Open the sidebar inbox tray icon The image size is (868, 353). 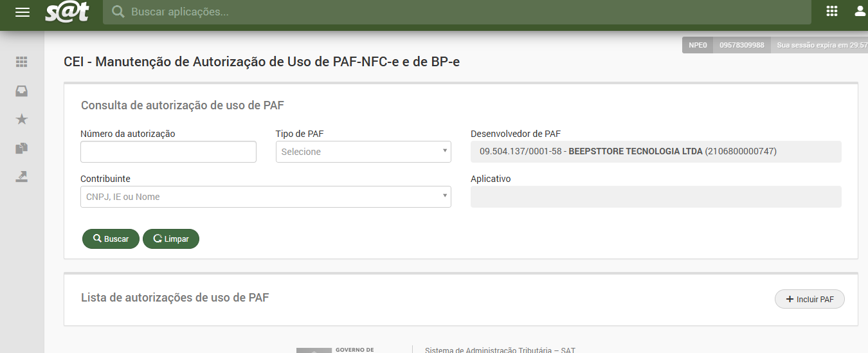pyautogui.click(x=22, y=91)
